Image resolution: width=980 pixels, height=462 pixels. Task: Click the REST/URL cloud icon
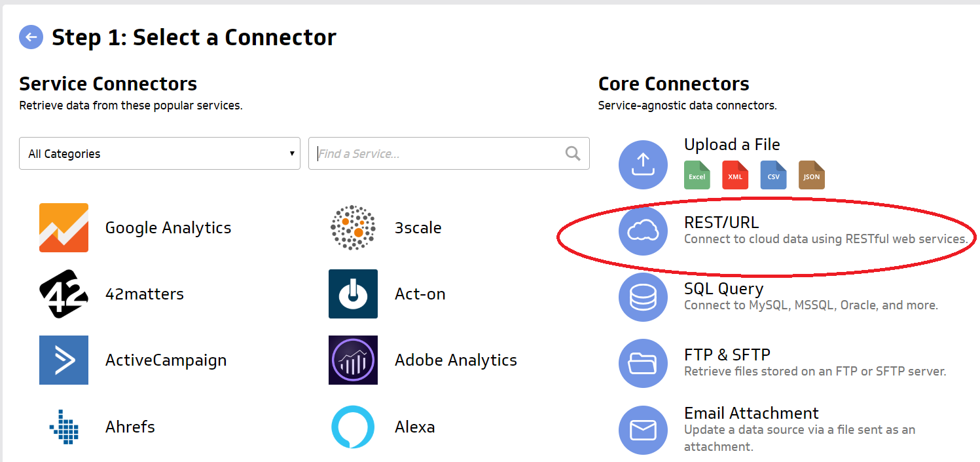(643, 231)
